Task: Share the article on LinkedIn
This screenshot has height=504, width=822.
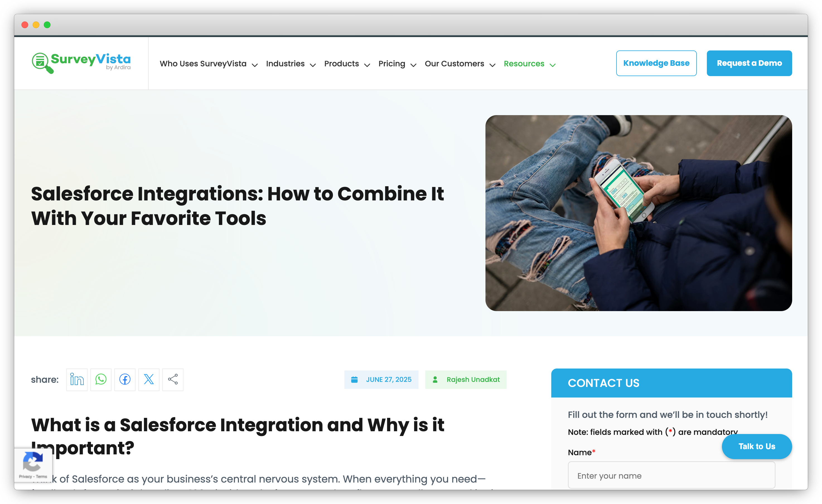Action: coord(77,380)
